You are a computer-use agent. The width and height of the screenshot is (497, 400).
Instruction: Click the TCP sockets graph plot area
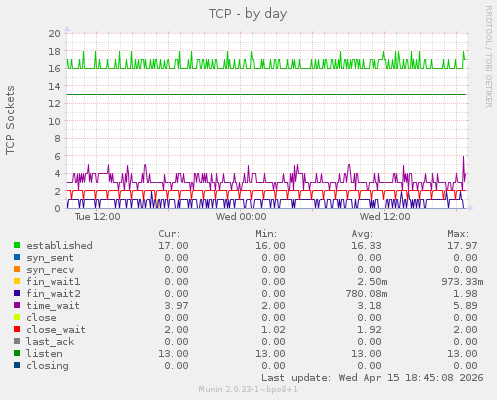[x=267, y=121]
